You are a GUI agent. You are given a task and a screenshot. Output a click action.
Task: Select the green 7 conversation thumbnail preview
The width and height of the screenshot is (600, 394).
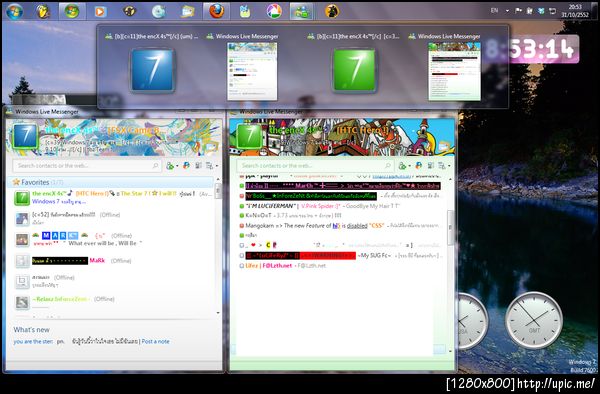tap(354, 70)
